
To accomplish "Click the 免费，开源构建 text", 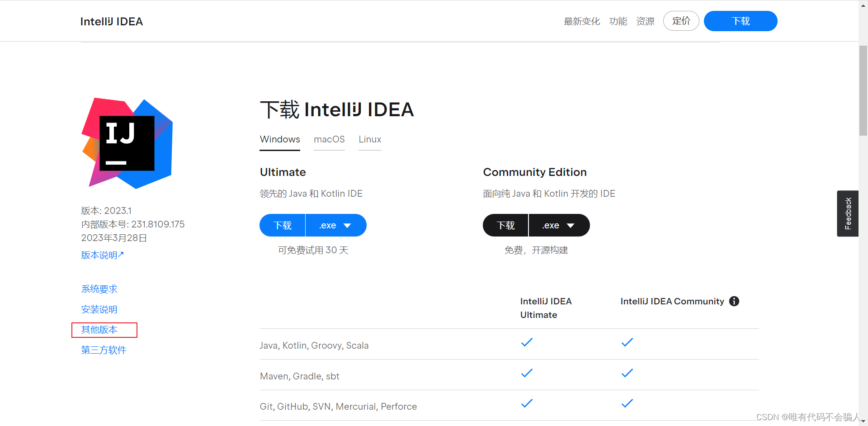I will [x=536, y=250].
